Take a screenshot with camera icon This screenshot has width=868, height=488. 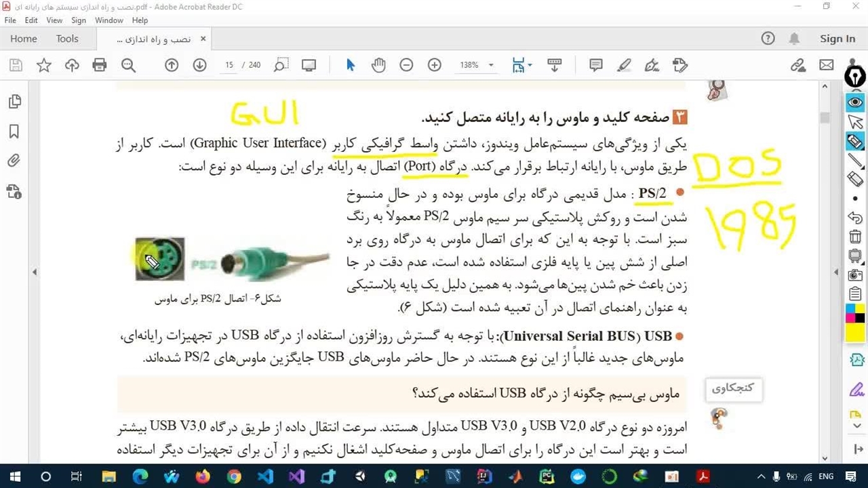(x=855, y=275)
